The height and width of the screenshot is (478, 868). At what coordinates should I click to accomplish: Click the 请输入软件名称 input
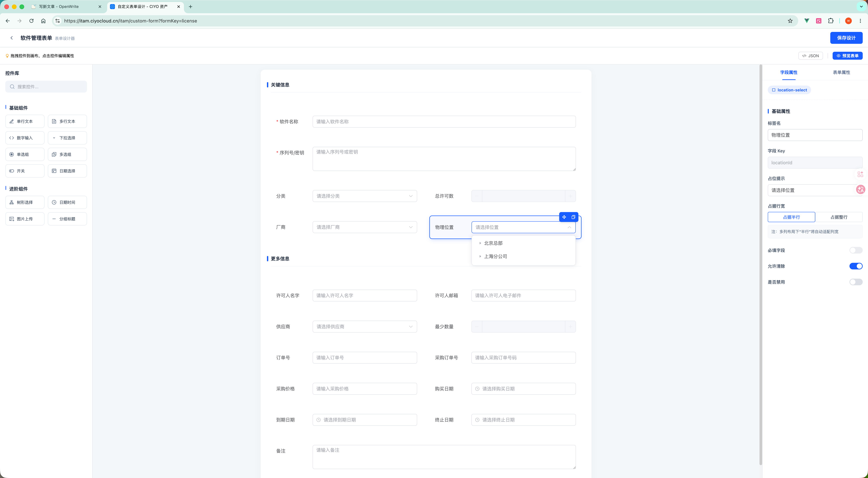pyautogui.click(x=444, y=121)
